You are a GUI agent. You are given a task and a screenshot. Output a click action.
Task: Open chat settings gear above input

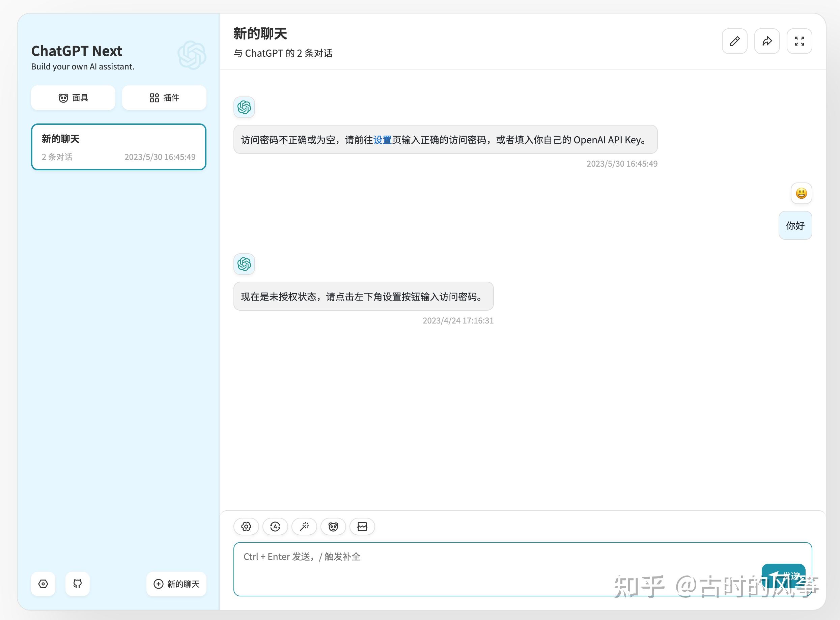click(246, 527)
